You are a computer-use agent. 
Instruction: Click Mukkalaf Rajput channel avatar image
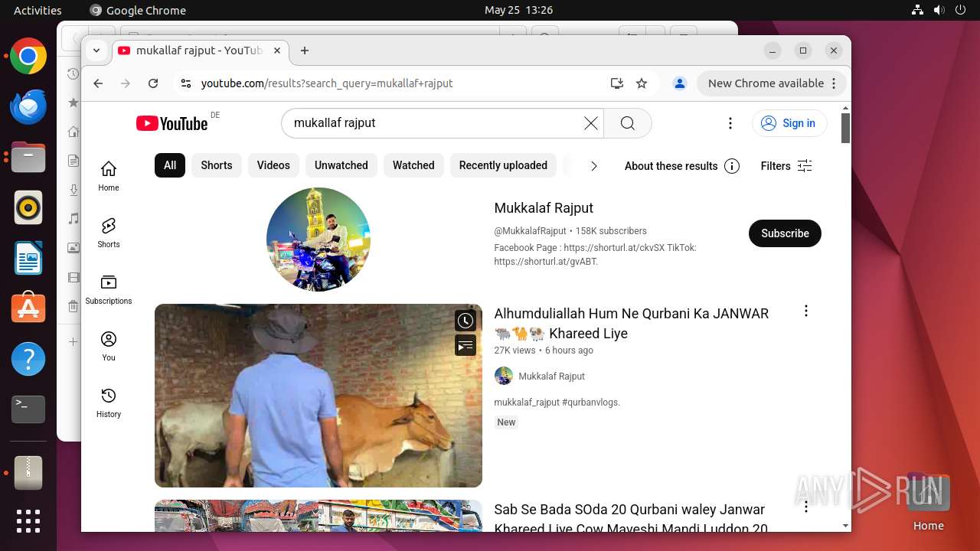point(318,240)
